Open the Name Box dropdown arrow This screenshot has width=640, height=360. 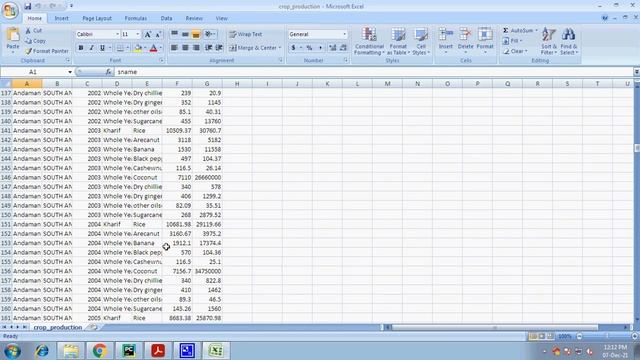(x=70, y=72)
